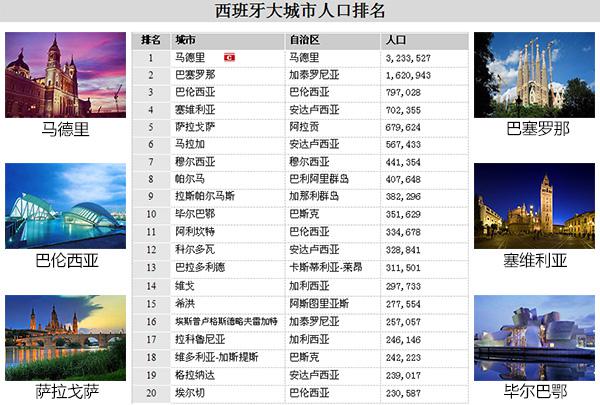This screenshot has height=405, width=600.
Task: Click the 塞维利亚 caption below the photo
Action: (x=535, y=261)
